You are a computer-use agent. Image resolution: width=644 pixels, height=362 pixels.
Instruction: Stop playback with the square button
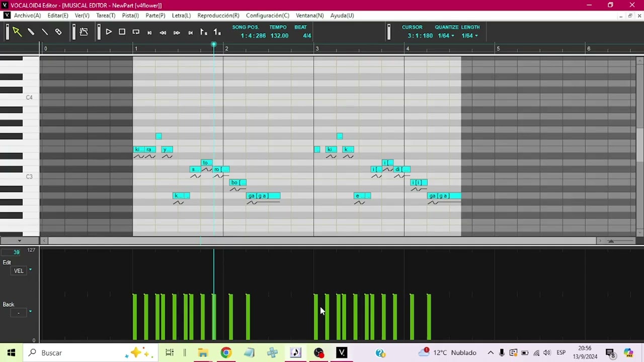pos(122,32)
